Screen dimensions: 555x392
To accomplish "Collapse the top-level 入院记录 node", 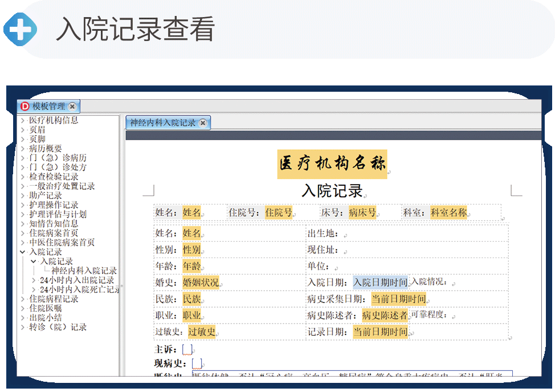I will (23, 252).
